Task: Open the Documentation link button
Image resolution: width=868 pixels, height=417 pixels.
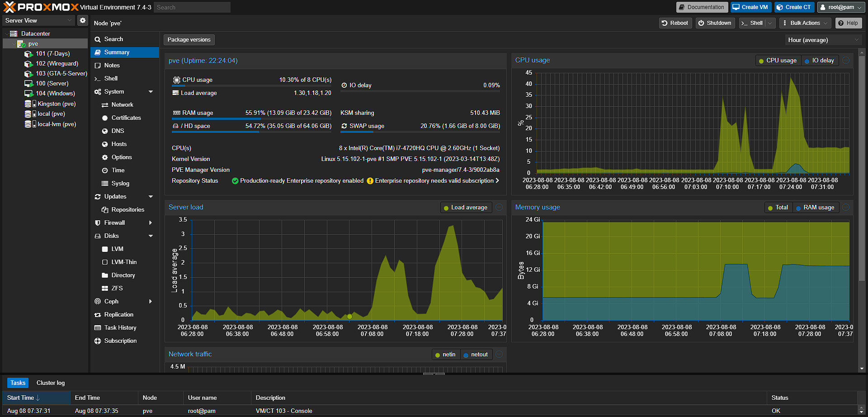Action: coord(702,7)
